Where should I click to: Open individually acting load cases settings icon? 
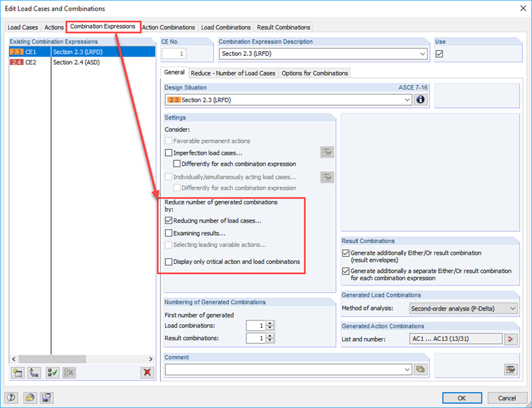(x=327, y=177)
